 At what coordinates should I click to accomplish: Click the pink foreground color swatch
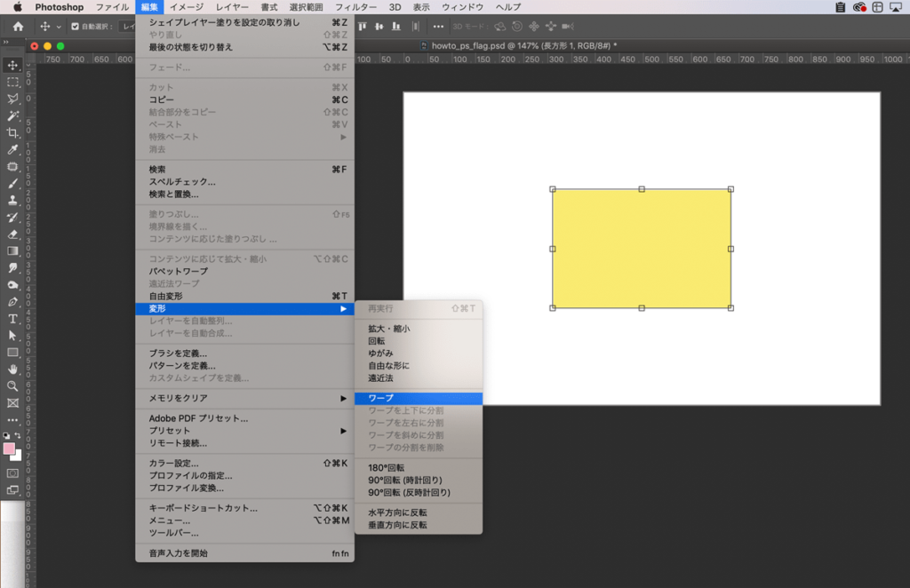point(10,449)
